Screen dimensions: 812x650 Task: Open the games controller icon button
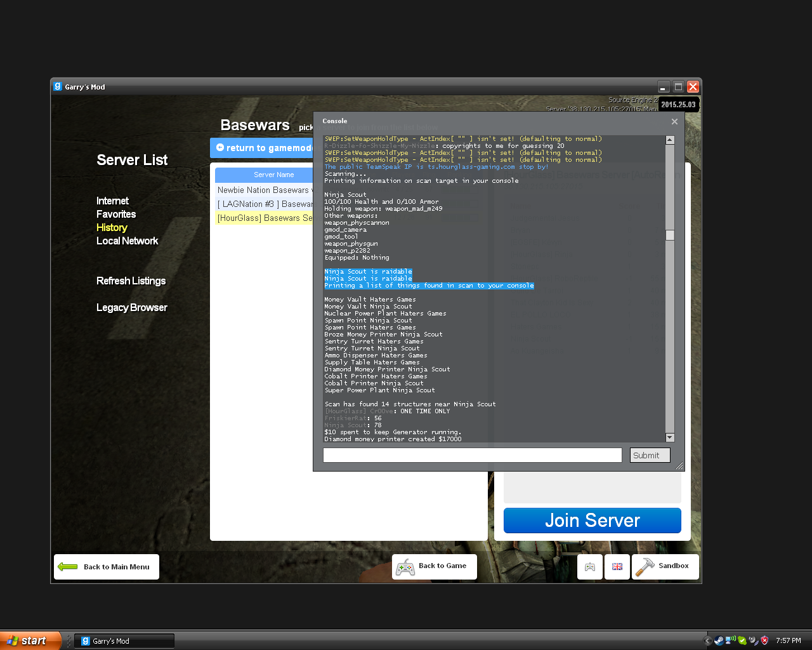pyautogui.click(x=590, y=567)
